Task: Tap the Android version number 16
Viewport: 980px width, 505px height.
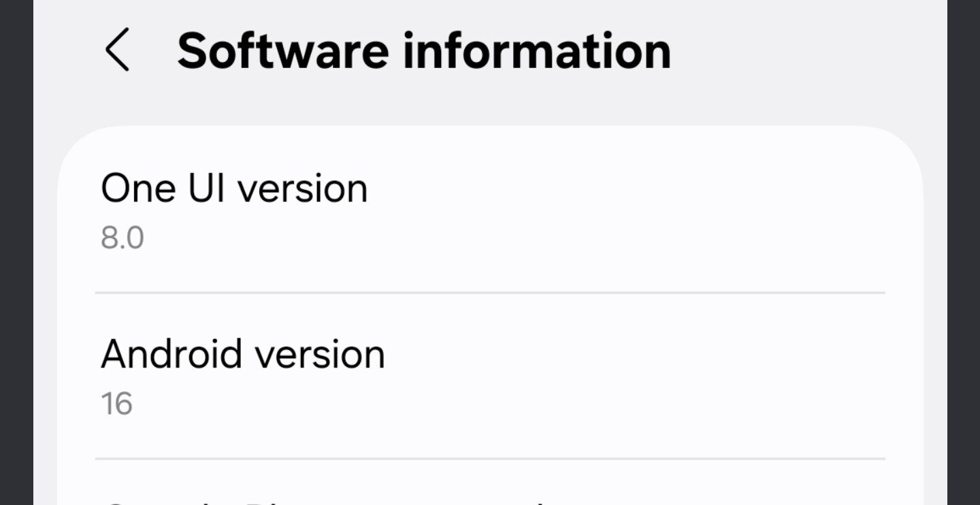Action: click(x=116, y=404)
